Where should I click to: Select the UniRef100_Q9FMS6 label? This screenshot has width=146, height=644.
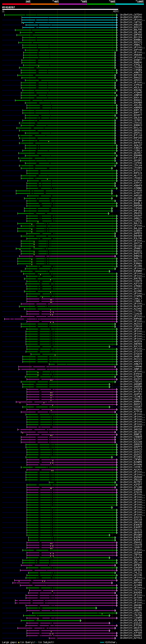click(131, 35)
